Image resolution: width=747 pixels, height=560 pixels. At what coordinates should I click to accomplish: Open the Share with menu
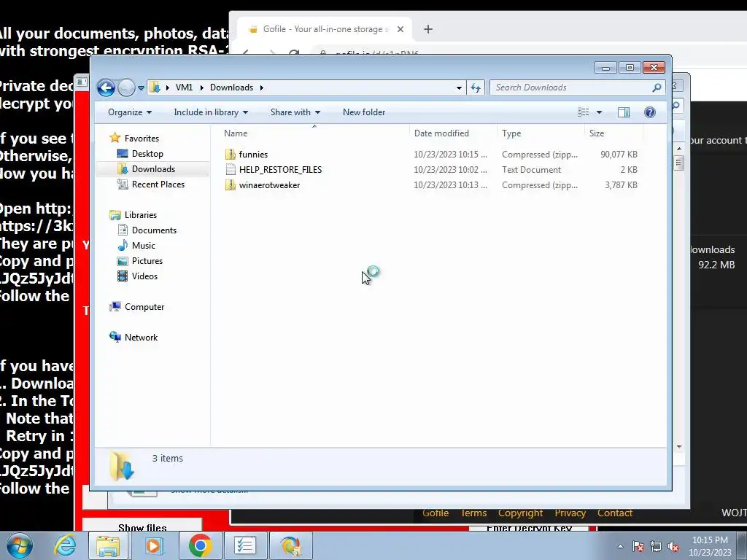point(295,112)
